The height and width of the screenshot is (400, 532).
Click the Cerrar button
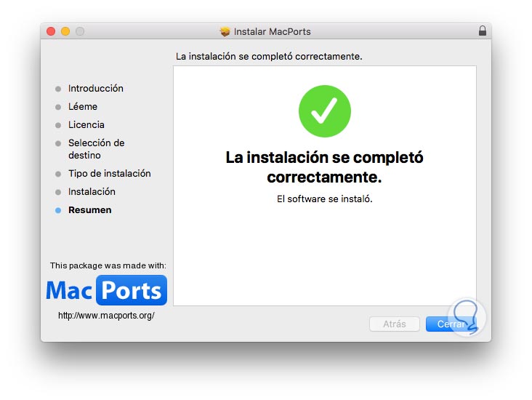tap(451, 324)
